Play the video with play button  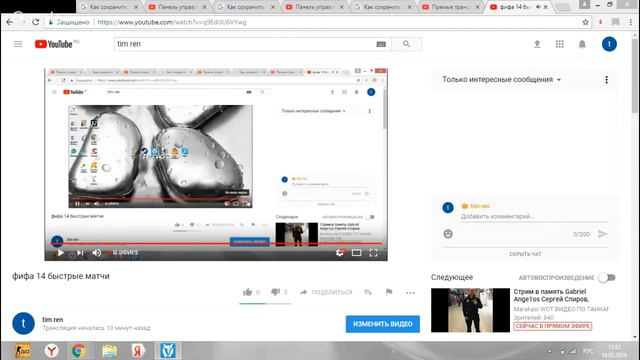tap(60, 253)
